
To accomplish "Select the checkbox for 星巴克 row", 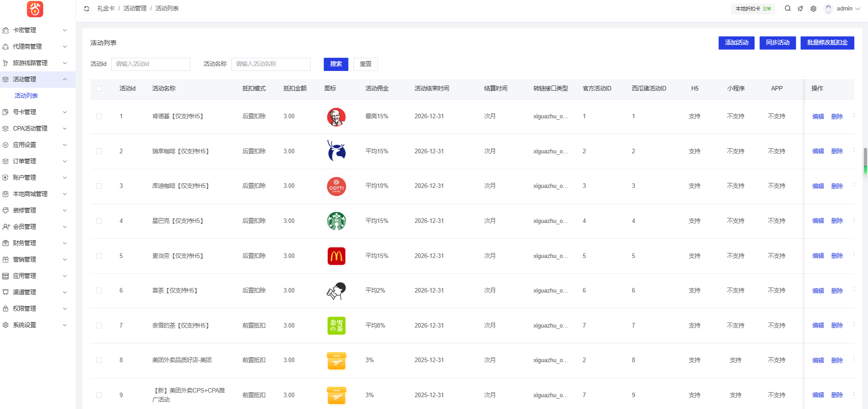I will (99, 221).
